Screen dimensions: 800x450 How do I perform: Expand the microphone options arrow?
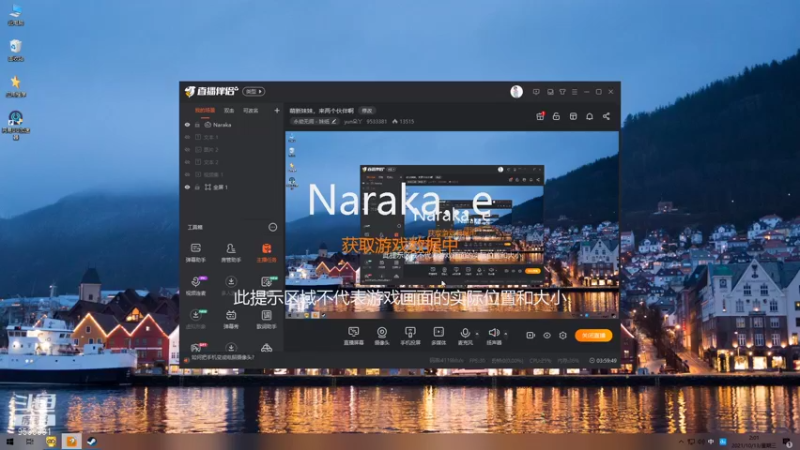pos(477,334)
